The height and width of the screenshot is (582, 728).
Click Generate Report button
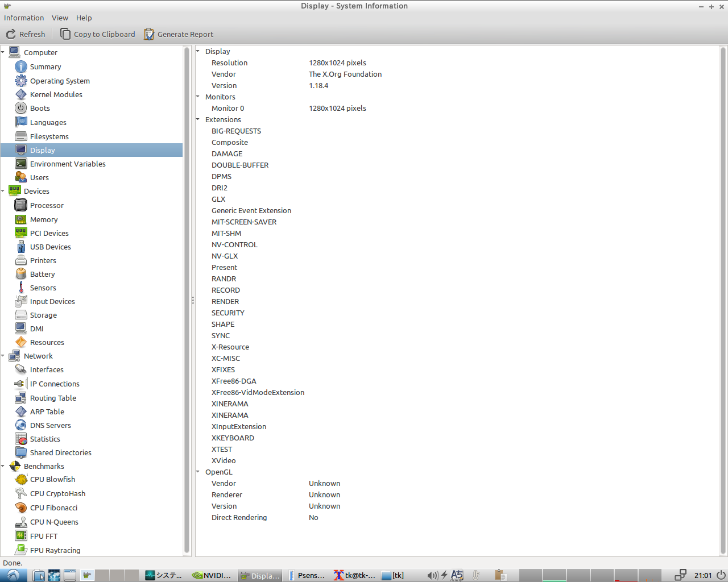(x=179, y=34)
